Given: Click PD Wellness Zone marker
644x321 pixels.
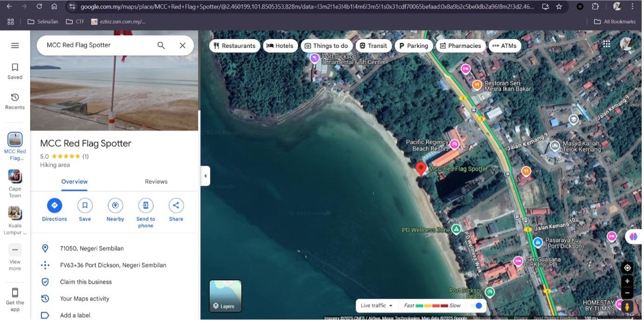Looking at the screenshot, I should 457,229.
